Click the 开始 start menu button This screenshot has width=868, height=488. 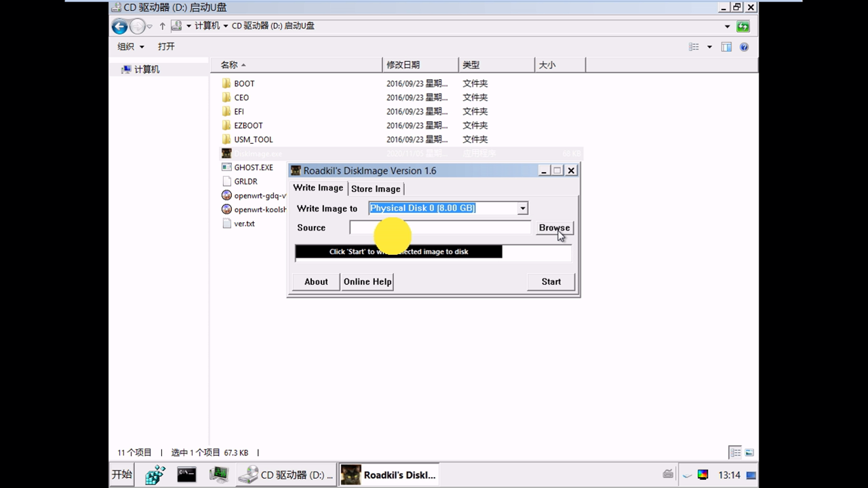[122, 474]
